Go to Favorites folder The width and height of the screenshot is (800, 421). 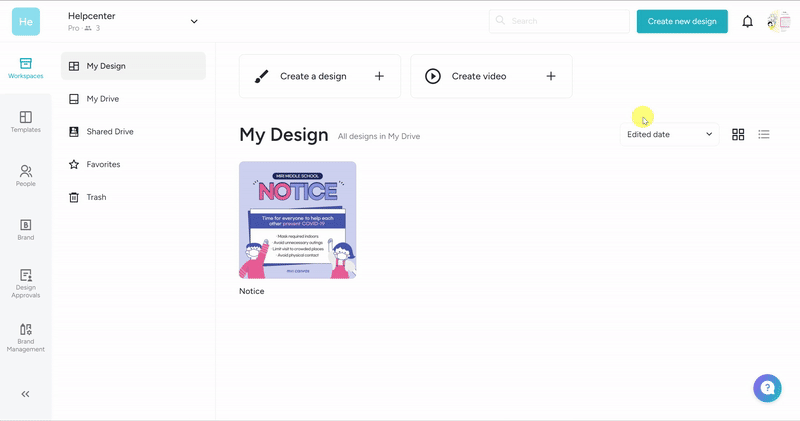pos(103,164)
